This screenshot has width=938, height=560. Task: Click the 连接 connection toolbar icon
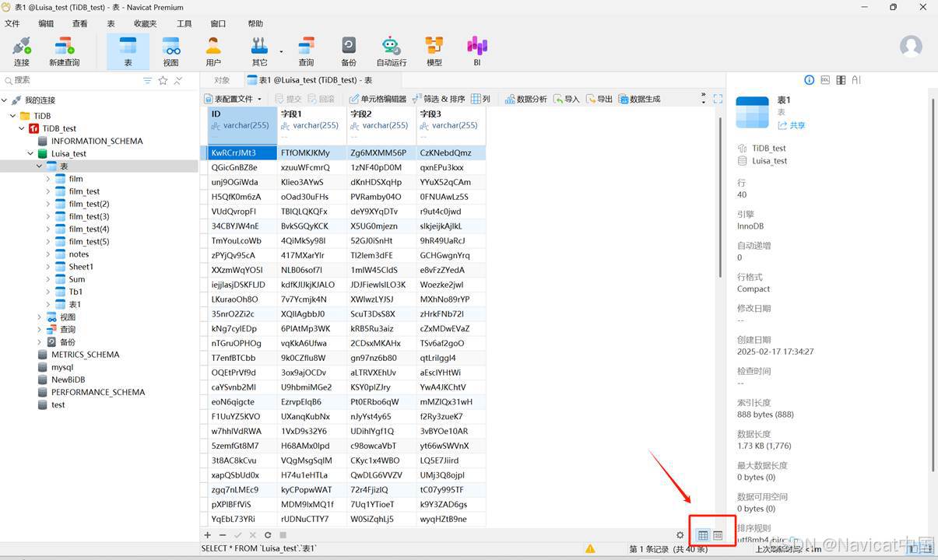[x=22, y=51]
